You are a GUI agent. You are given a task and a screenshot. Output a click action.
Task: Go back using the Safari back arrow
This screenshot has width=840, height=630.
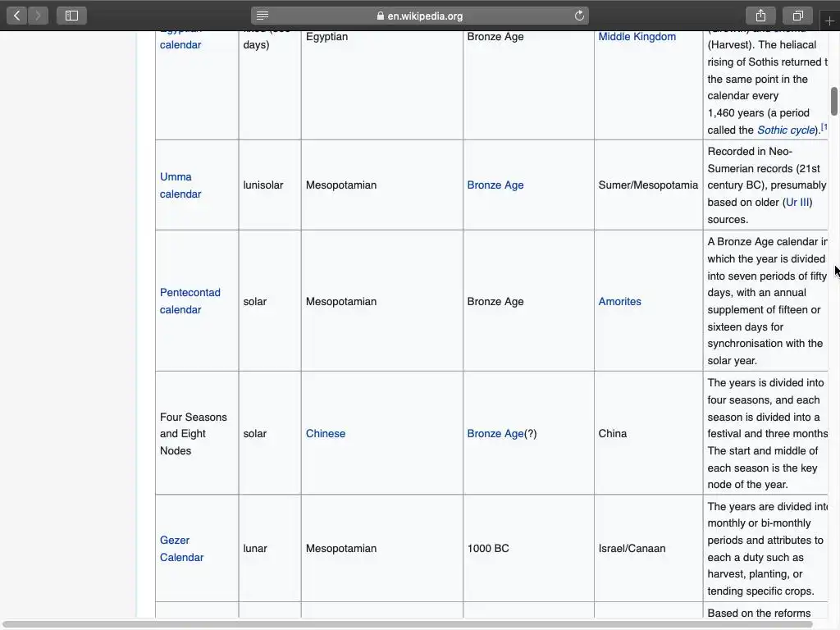(x=16, y=16)
